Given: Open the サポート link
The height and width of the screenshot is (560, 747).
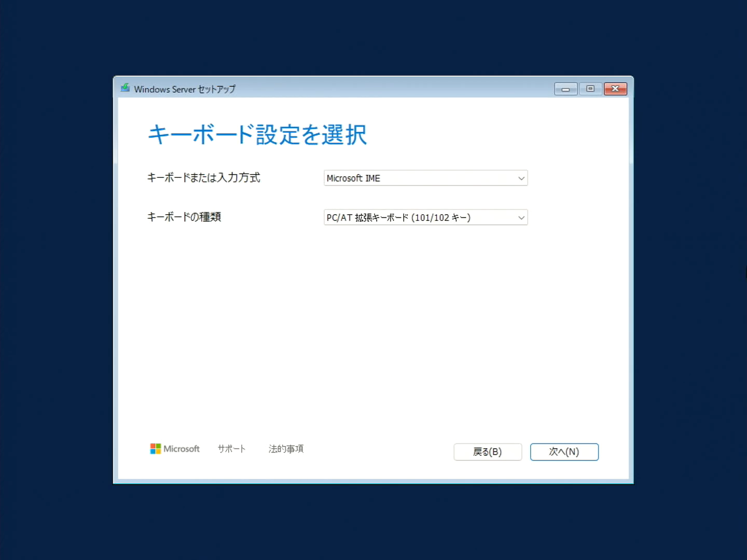Looking at the screenshot, I should (x=231, y=449).
